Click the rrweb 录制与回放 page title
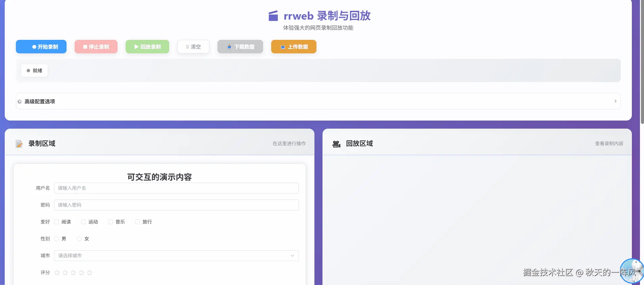The image size is (644, 285). tap(327, 16)
